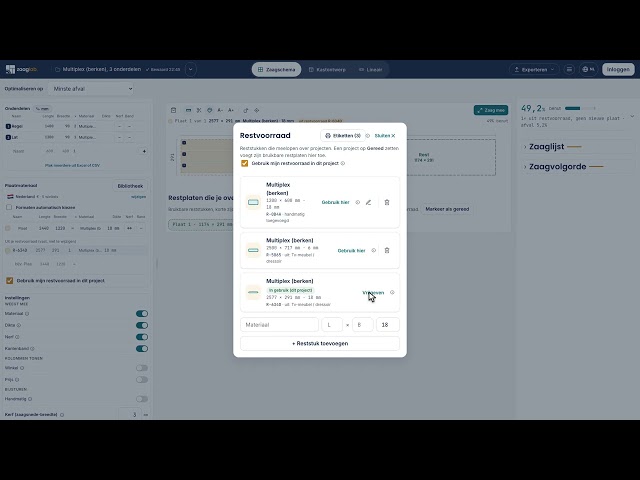Close the Restvoorraad dialog with Sluiten
640x480 pixels.
click(385, 136)
